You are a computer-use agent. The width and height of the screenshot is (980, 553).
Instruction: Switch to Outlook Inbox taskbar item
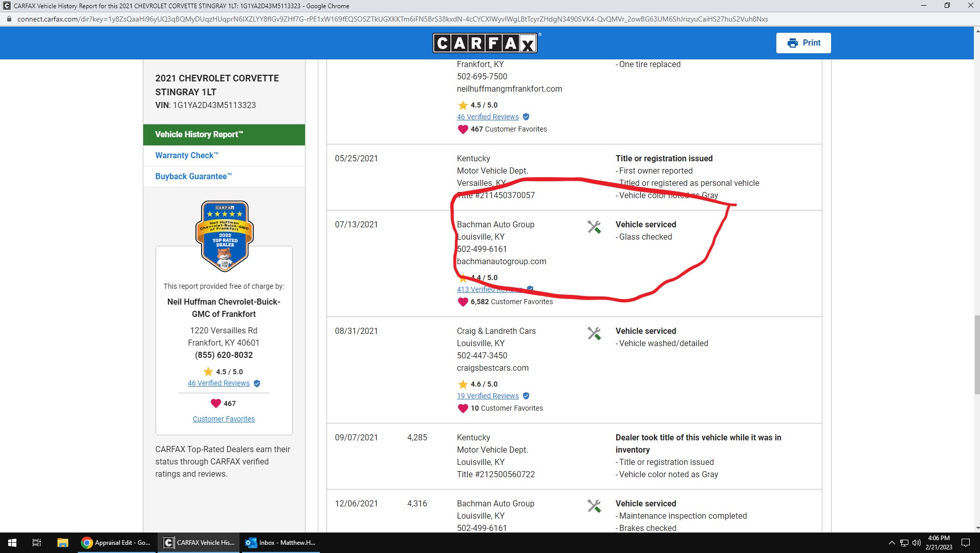click(280, 543)
